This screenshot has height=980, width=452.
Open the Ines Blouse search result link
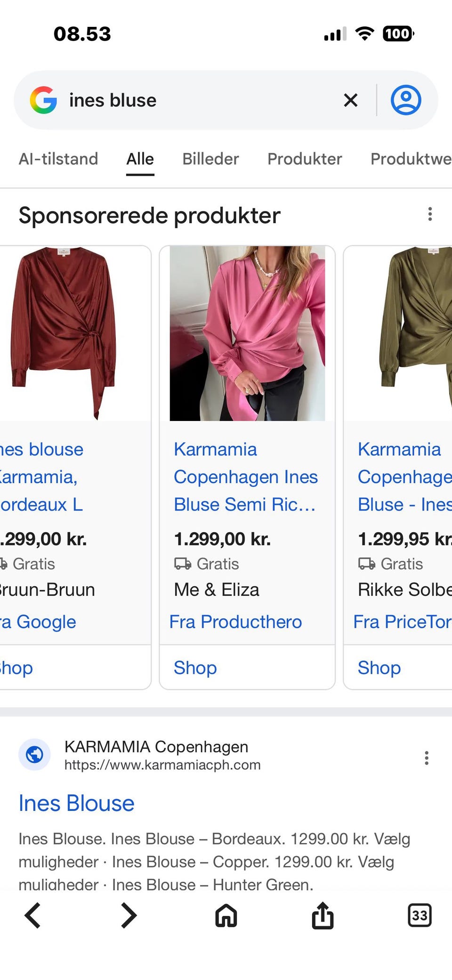(76, 803)
